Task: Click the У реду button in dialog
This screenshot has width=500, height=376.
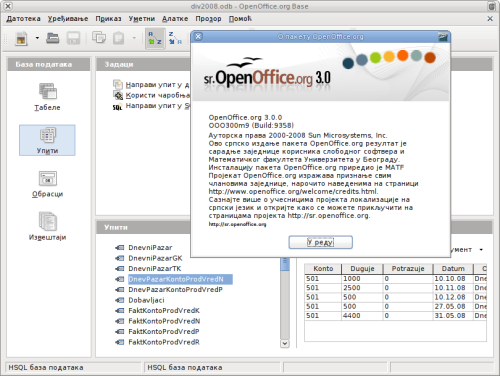Action: point(320,242)
